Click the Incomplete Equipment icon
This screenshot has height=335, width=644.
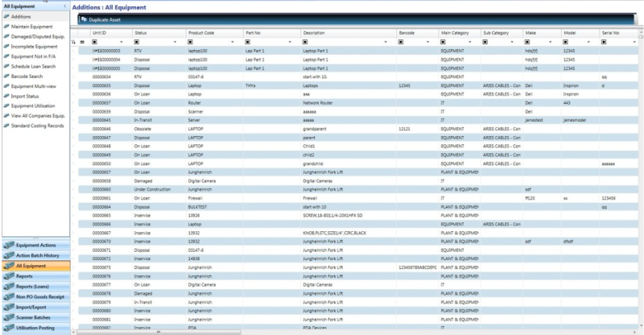(6, 47)
